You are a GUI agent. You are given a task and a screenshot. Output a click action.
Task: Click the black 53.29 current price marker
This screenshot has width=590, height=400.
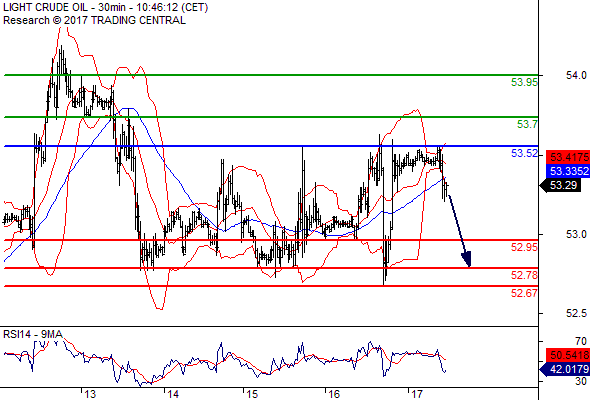(x=561, y=185)
